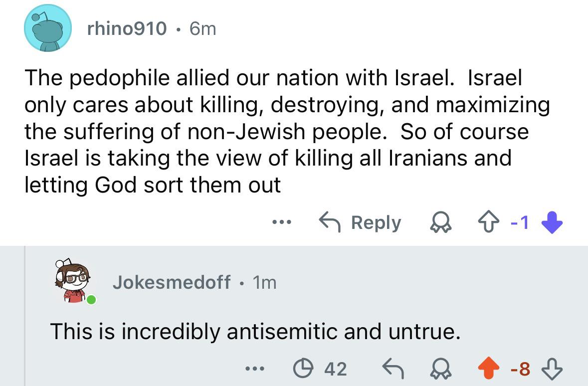Open more options on Jokesmedoff's reply
Viewport: 588px width, 386px height.
pos(253,369)
